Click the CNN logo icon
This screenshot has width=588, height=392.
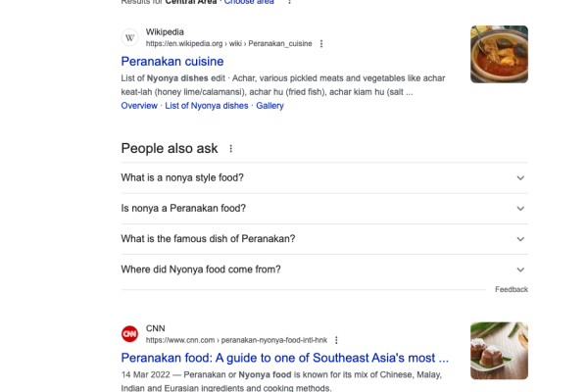[129, 334]
